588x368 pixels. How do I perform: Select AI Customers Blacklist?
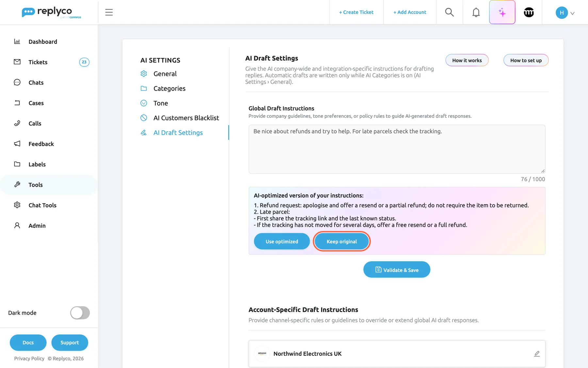tap(186, 118)
